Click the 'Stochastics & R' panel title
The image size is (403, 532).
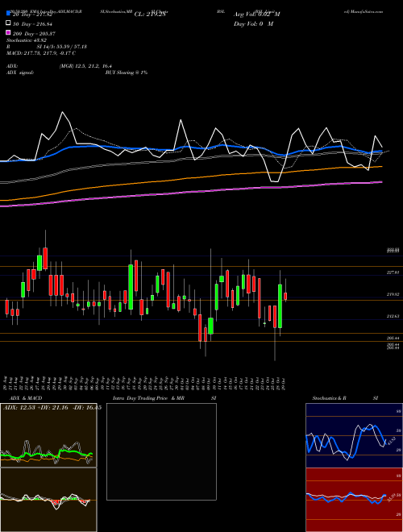click(x=330, y=398)
